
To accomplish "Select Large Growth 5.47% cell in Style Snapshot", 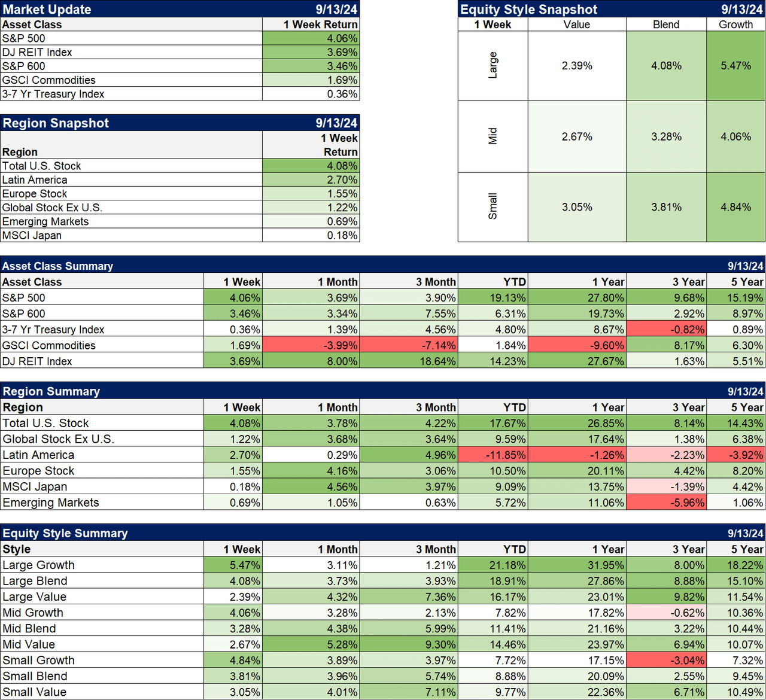I will pos(735,66).
